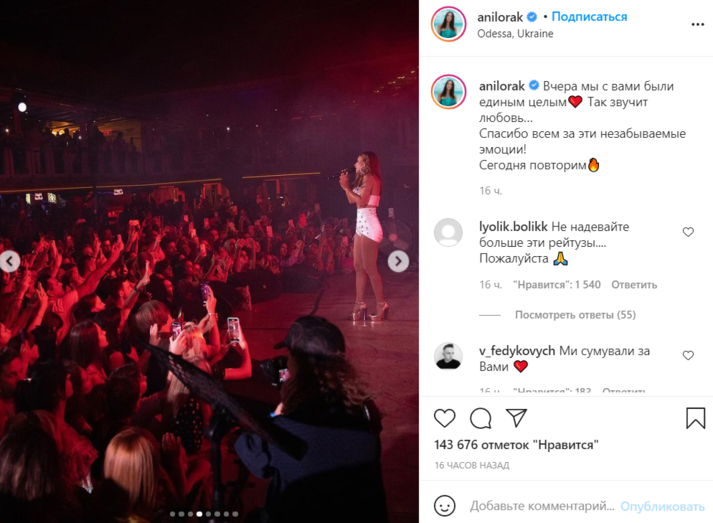Image resolution: width=713 pixels, height=523 pixels.
Task: Like v_fedykovych's comment
Action: (x=688, y=355)
